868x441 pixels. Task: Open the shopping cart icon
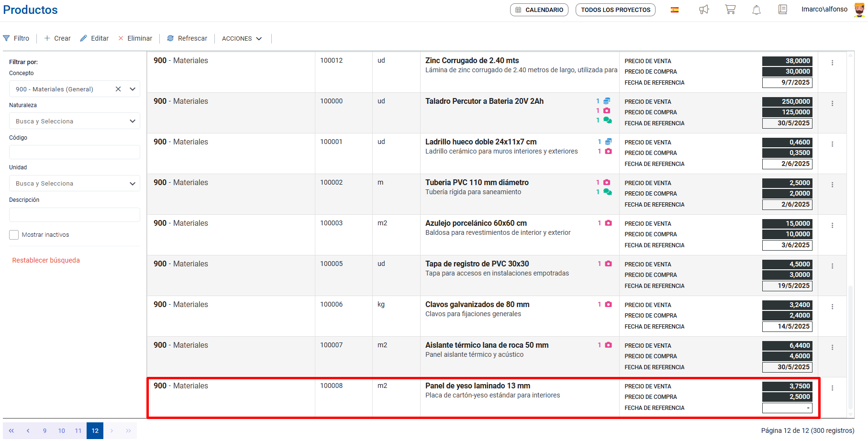pyautogui.click(x=730, y=10)
